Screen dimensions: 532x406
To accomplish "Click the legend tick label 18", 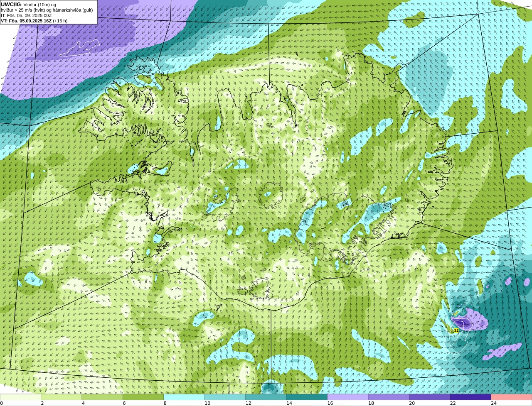I will point(371,403).
